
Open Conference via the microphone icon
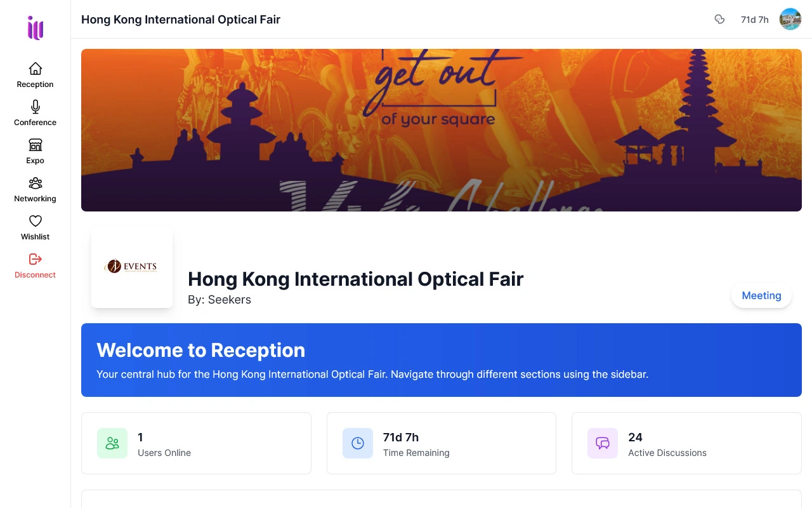click(35, 107)
